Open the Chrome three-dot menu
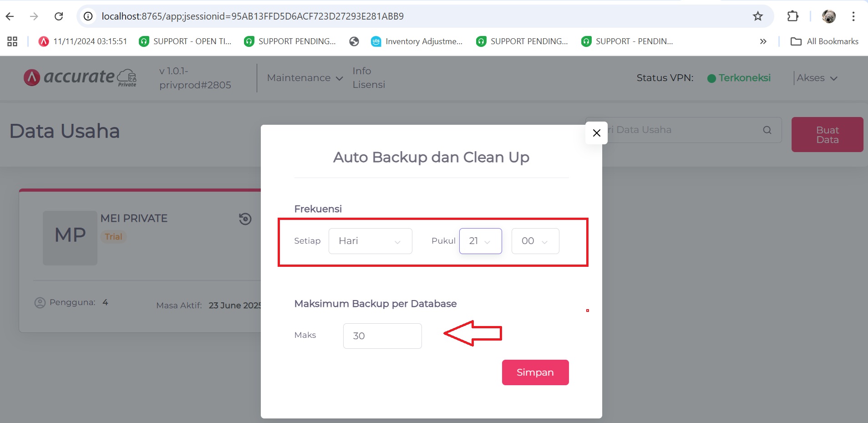The height and width of the screenshot is (423, 868). click(853, 16)
